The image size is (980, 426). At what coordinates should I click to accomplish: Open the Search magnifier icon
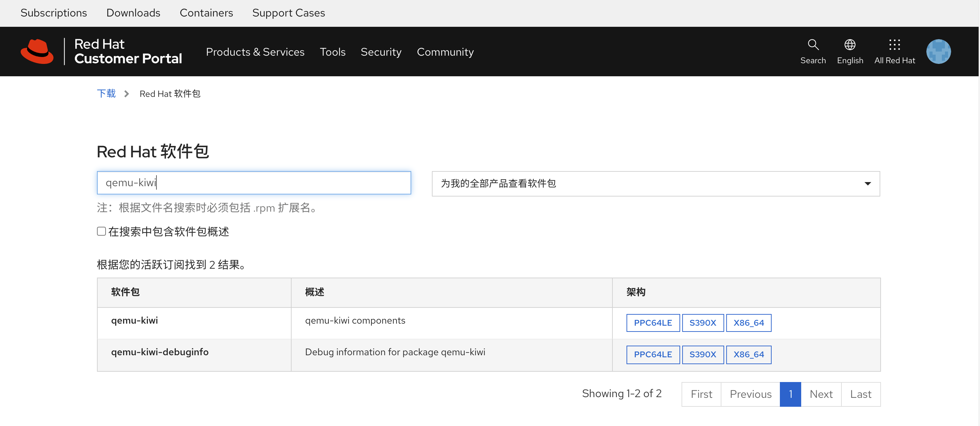(813, 45)
